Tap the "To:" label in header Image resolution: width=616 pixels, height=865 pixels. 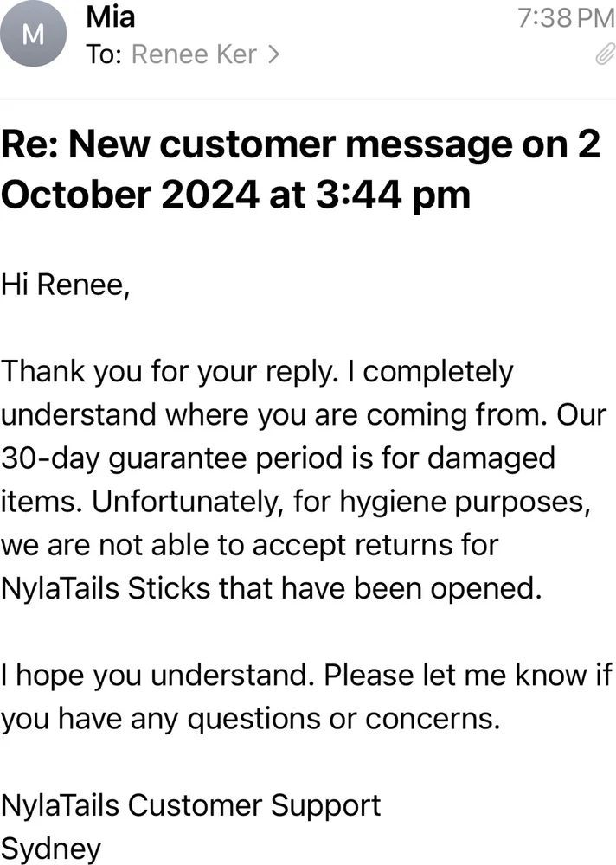105,55
